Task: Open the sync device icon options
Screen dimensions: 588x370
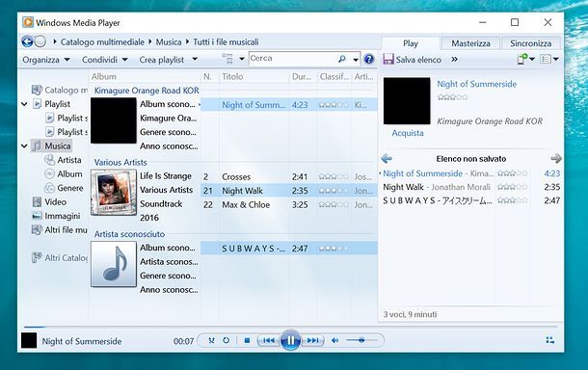Action: click(x=521, y=59)
